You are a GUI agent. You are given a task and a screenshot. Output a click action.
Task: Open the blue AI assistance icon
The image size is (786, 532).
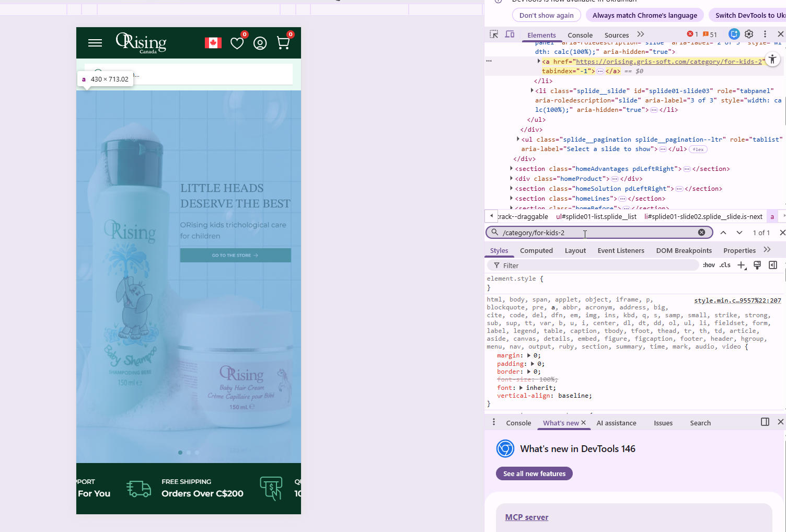pyautogui.click(x=734, y=34)
